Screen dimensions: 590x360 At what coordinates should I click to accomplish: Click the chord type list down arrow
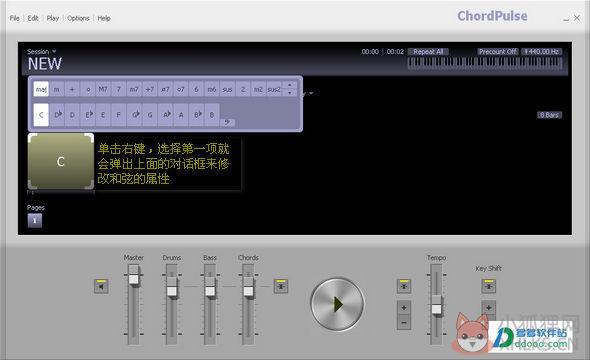coord(289,93)
